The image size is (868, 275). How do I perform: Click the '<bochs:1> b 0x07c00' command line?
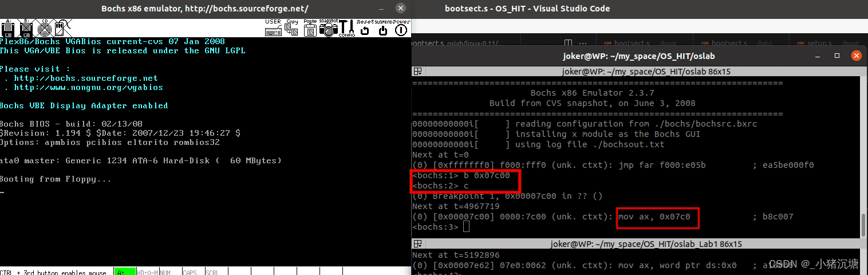point(461,176)
